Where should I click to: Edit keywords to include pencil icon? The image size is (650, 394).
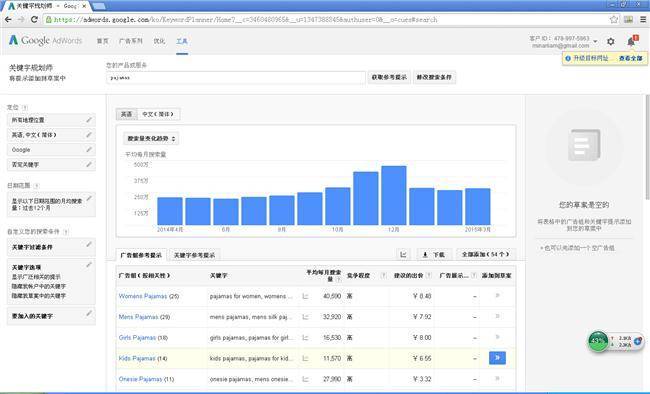click(x=89, y=314)
